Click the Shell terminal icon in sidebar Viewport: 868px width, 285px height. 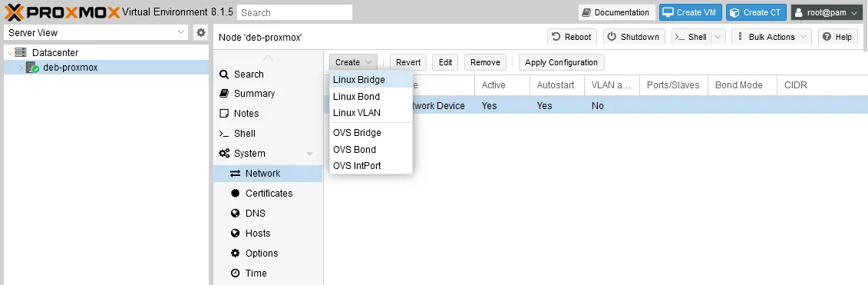223,133
